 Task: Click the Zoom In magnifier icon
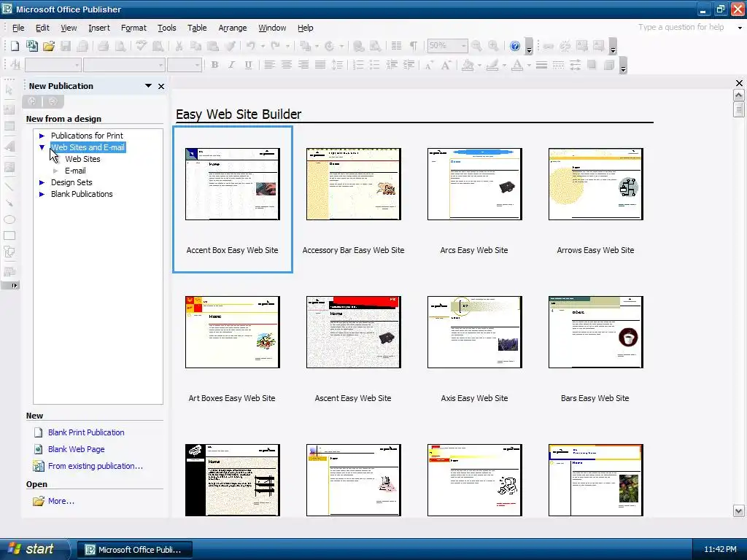[x=494, y=46]
